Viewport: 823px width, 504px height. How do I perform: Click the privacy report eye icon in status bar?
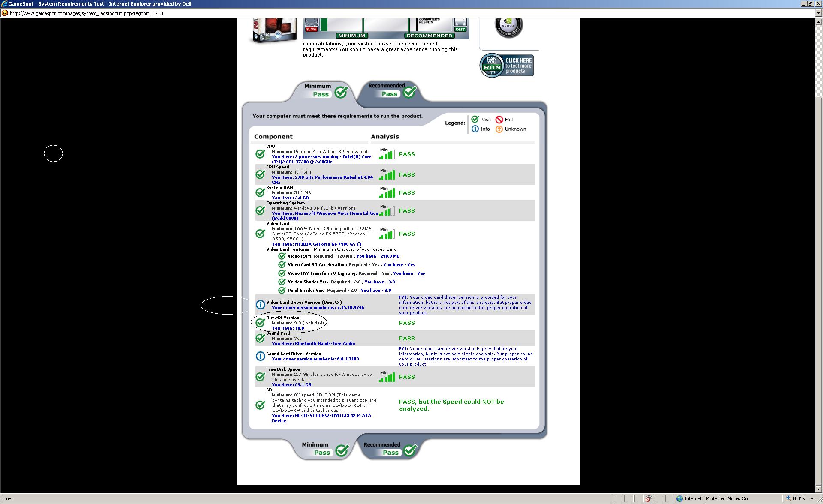649,498
